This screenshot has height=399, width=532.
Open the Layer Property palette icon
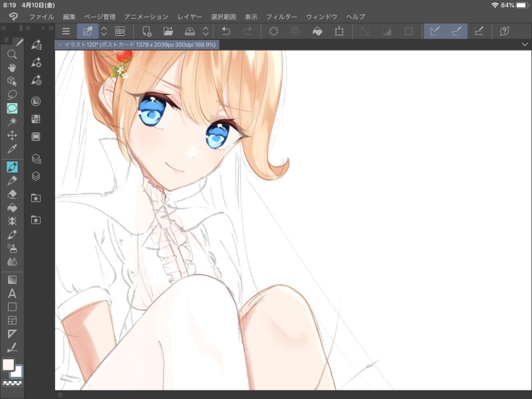[x=36, y=158]
